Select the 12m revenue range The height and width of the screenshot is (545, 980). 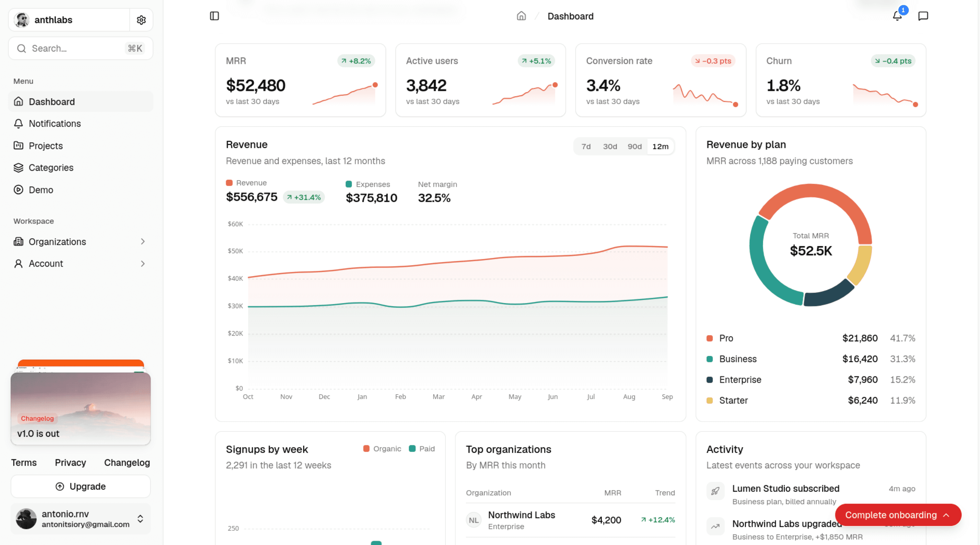[x=660, y=146]
